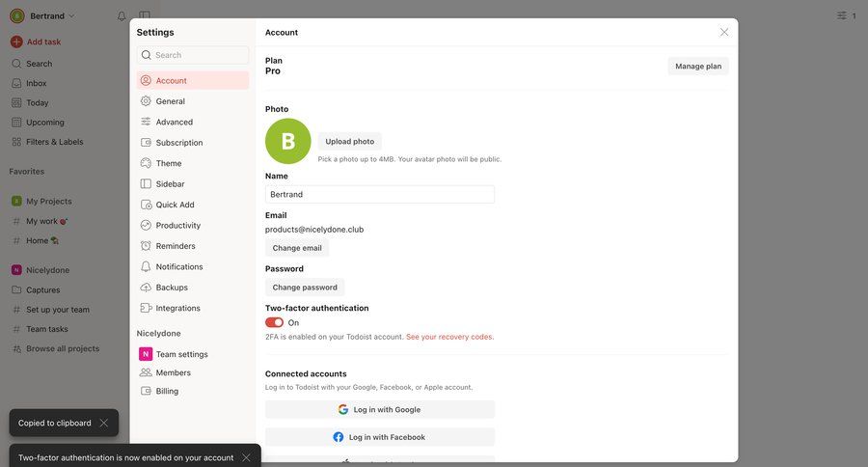Click Change email button

pyautogui.click(x=297, y=248)
